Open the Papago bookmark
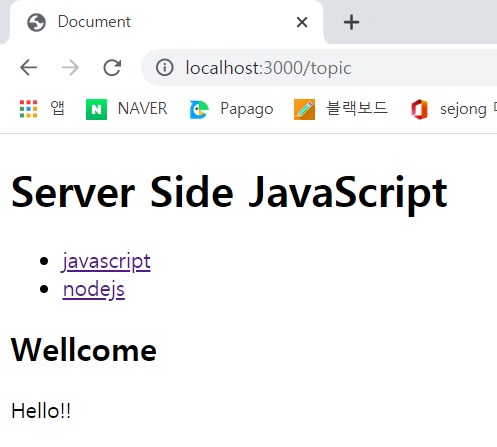The image size is (497, 447). (232, 109)
